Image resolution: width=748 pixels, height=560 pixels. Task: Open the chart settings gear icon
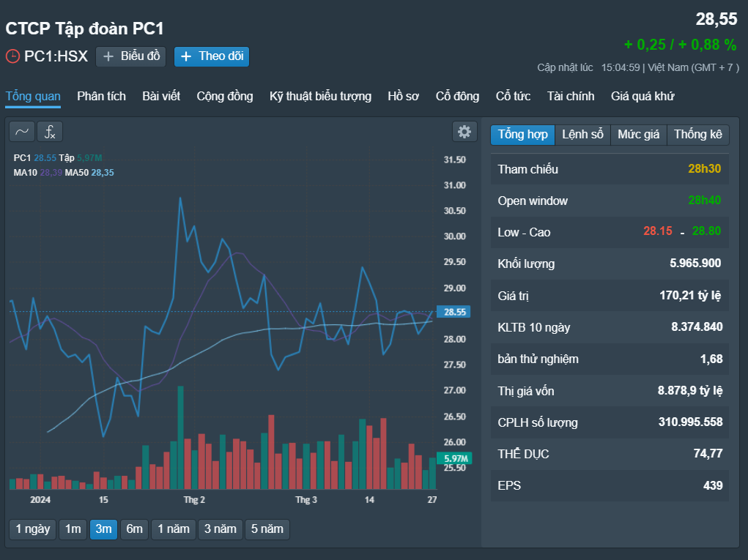click(x=464, y=132)
